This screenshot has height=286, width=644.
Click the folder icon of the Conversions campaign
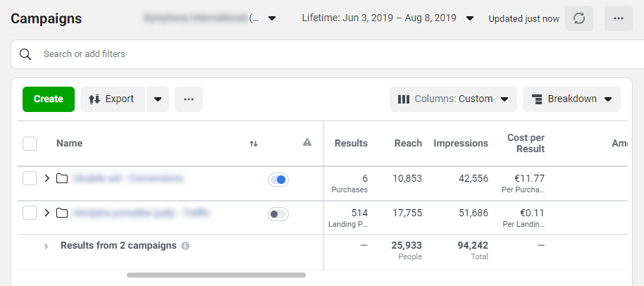tap(62, 179)
